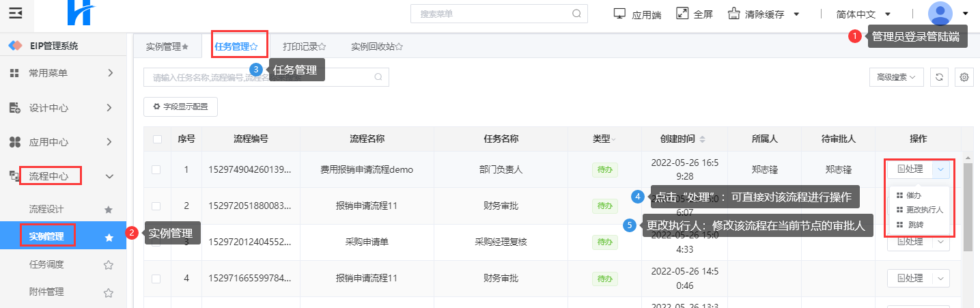Screen dimensions: 980x308
Task: Click 处理 button in row 4
Action: pos(910,279)
